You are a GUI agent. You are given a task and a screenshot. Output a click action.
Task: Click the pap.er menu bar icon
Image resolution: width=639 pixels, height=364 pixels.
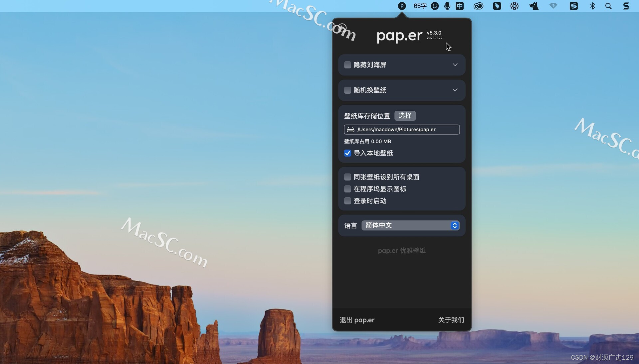coord(402,6)
